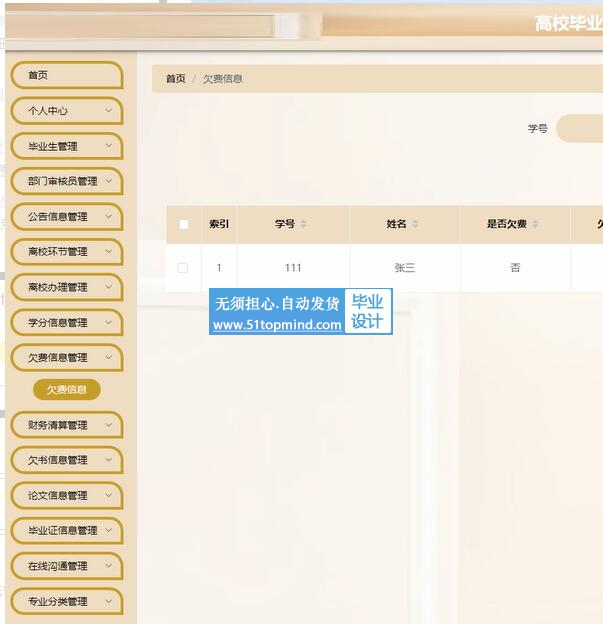Image resolution: width=603 pixels, height=624 pixels.
Task: Sort the 学号 column using its sort arrows
Action: click(x=303, y=224)
